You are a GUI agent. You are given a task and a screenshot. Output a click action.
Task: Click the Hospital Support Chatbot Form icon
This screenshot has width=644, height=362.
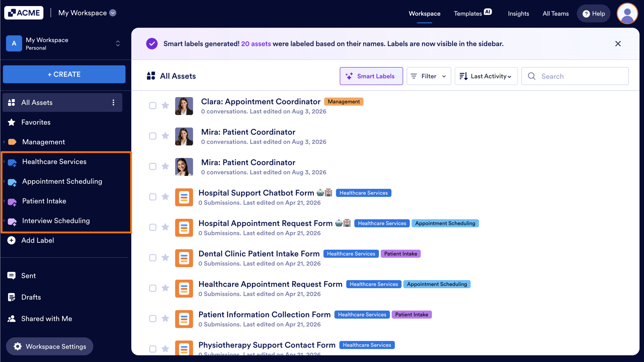[x=184, y=197]
